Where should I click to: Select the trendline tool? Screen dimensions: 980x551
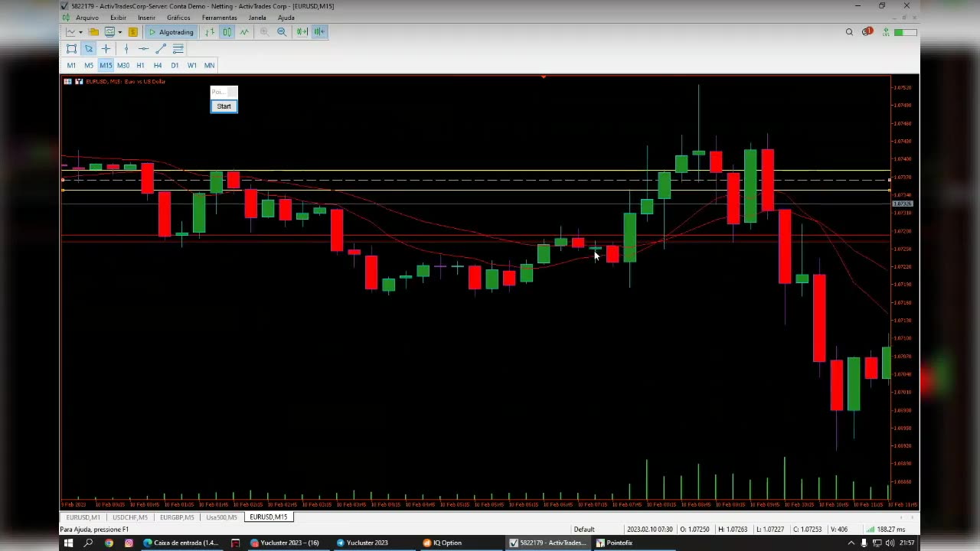click(x=161, y=49)
